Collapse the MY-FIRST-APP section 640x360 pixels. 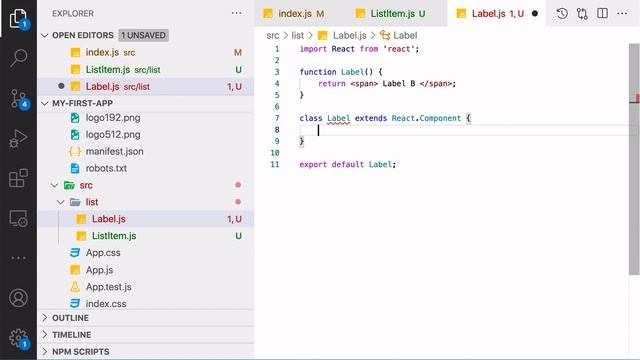point(44,103)
